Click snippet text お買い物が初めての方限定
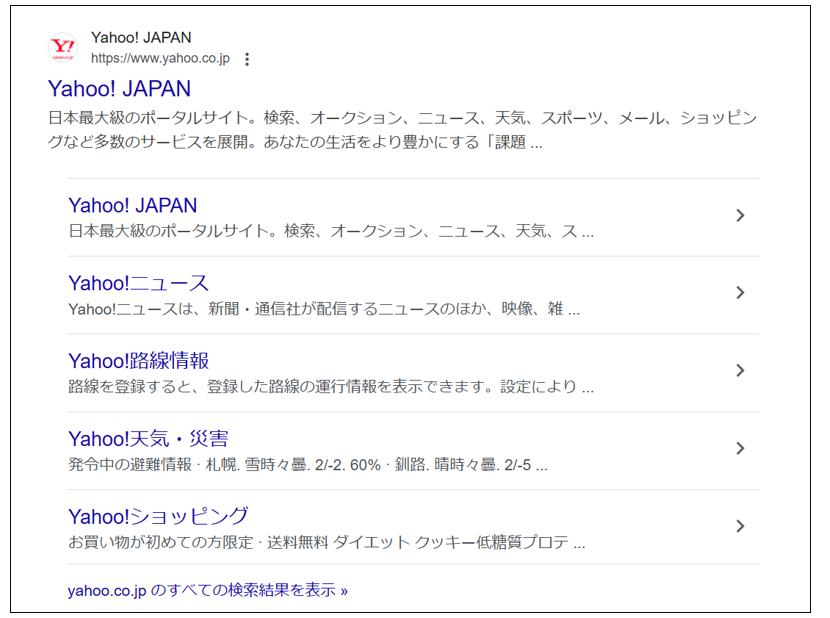 click(327, 543)
